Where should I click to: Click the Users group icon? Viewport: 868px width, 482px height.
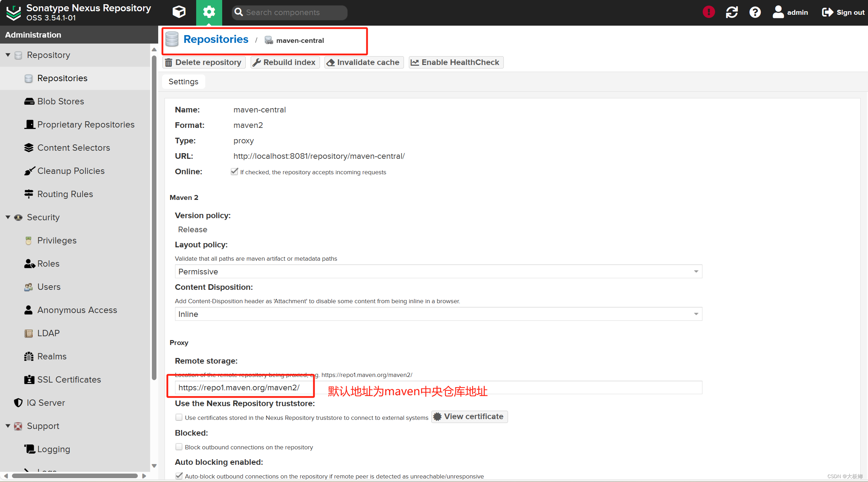click(x=28, y=287)
